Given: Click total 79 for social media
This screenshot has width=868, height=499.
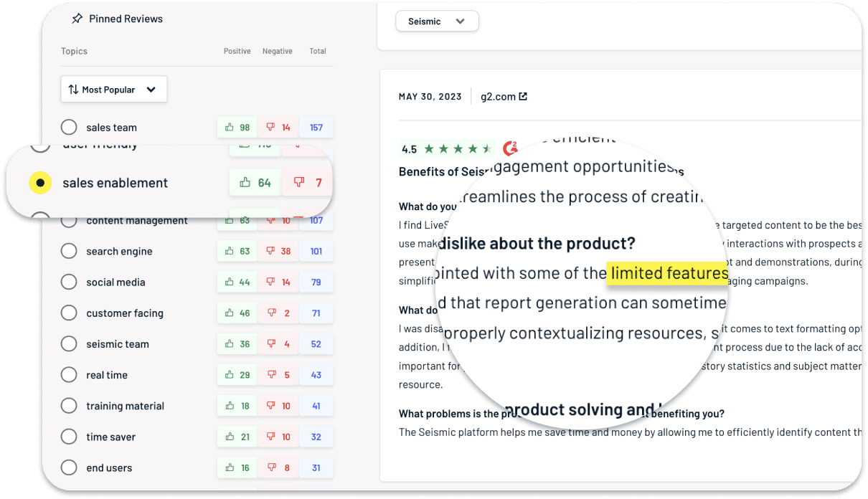Looking at the screenshot, I should point(316,282).
